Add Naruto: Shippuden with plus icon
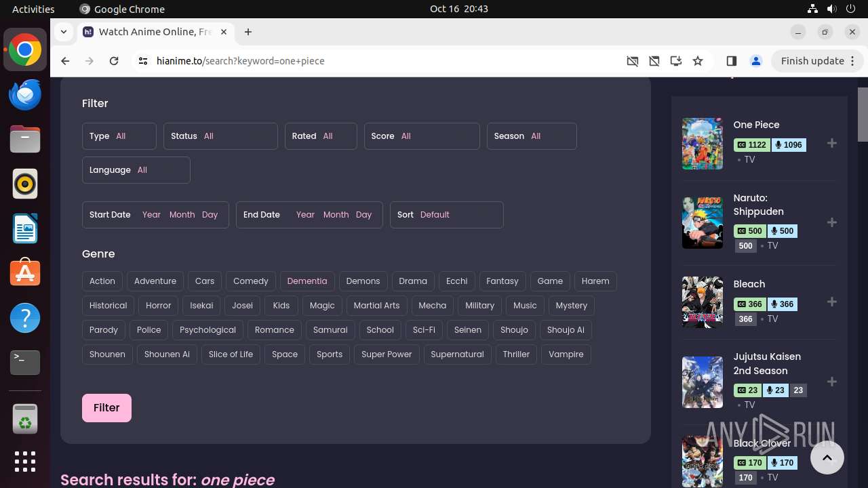 pos(832,222)
